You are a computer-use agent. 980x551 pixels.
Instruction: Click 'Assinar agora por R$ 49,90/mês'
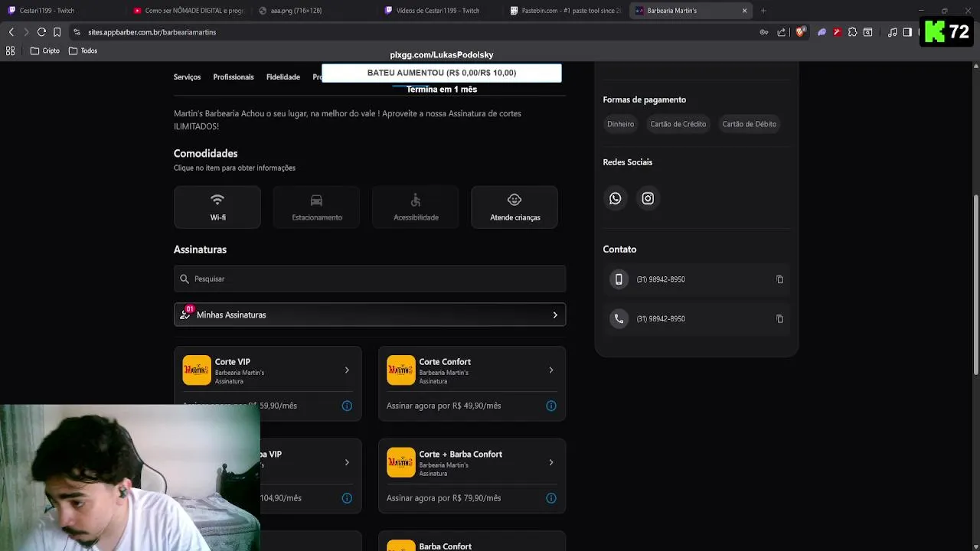coord(443,406)
